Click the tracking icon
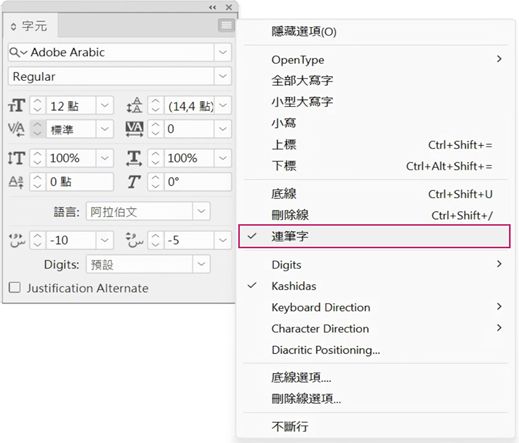Viewport: 519px width, 443px height. pos(134,129)
